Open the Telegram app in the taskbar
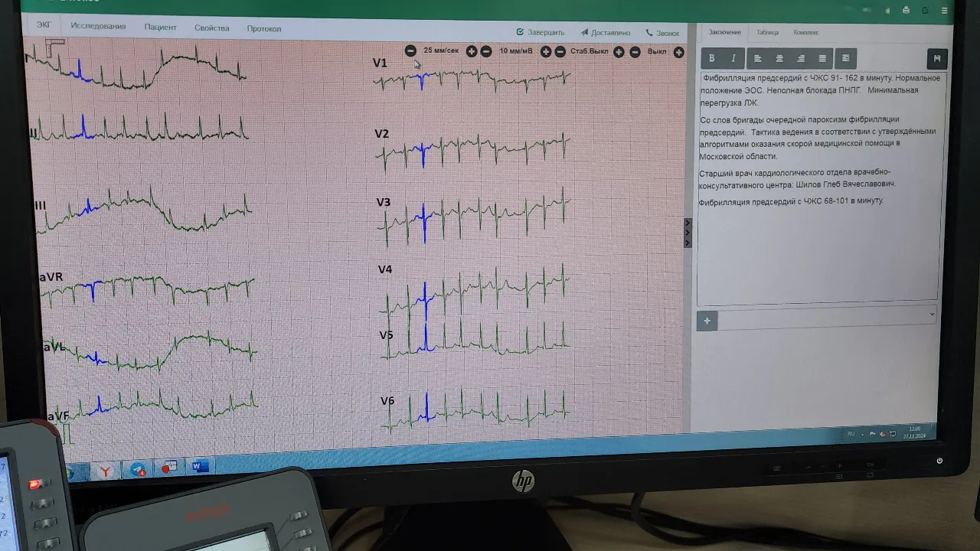The height and width of the screenshot is (551, 980). tap(138, 469)
